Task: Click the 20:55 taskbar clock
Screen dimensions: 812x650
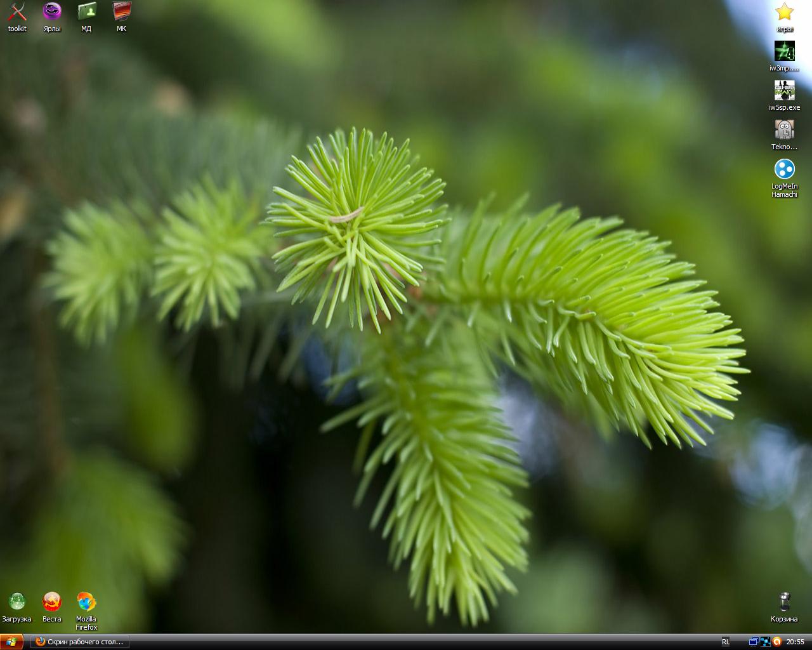Action: [796, 642]
